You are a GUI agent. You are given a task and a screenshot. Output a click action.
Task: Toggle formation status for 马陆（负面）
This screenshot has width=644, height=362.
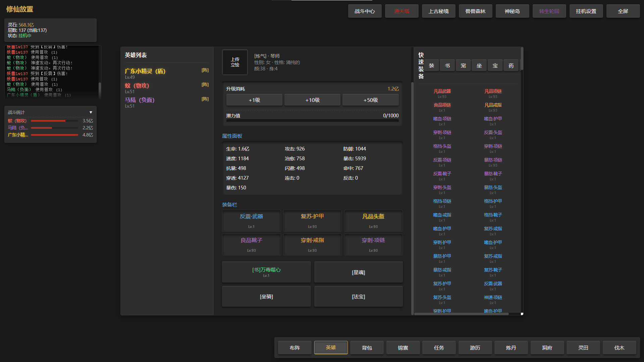205,99
